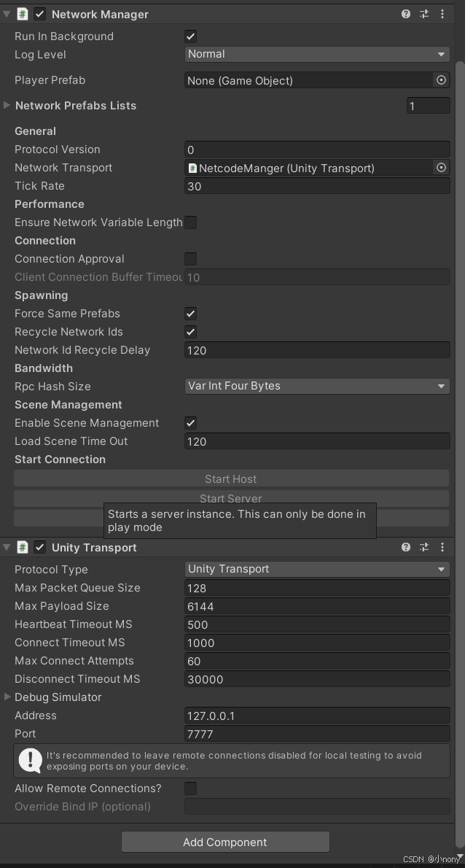Open the Unity Transport three-dot menu
This screenshot has height=868, width=465.
[x=442, y=547]
